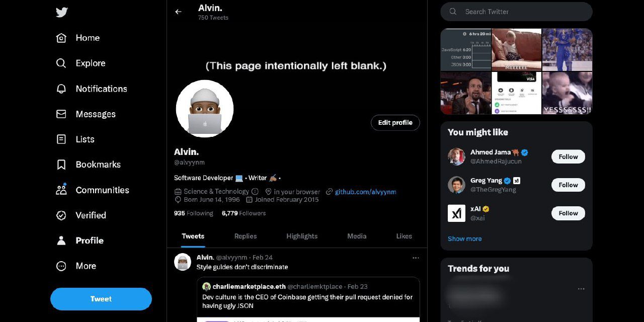Open Notifications bell in sidebar
This screenshot has width=644, height=322.
(61, 89)
